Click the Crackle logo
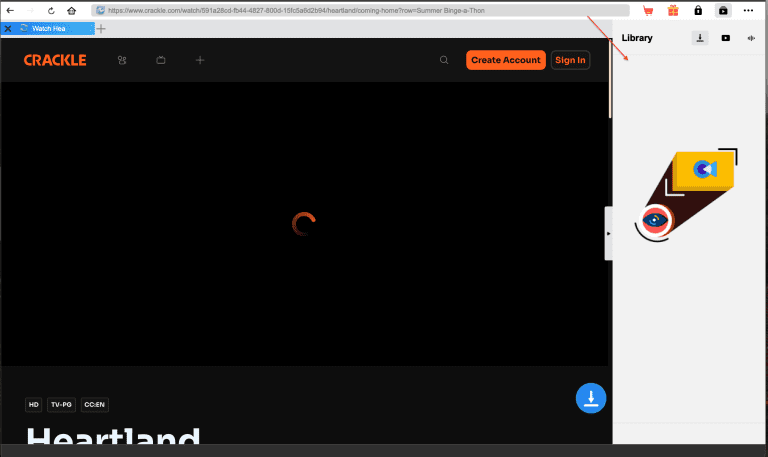 (55, 60)
